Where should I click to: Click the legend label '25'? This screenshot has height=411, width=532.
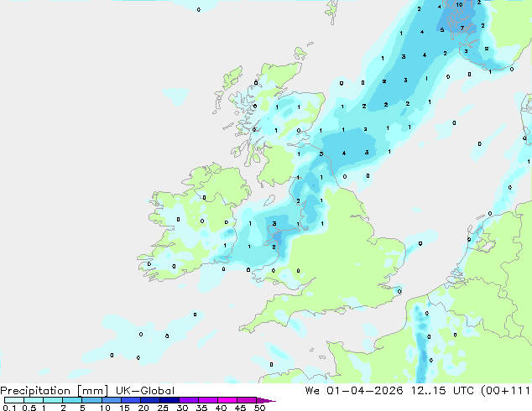point(163,408)
